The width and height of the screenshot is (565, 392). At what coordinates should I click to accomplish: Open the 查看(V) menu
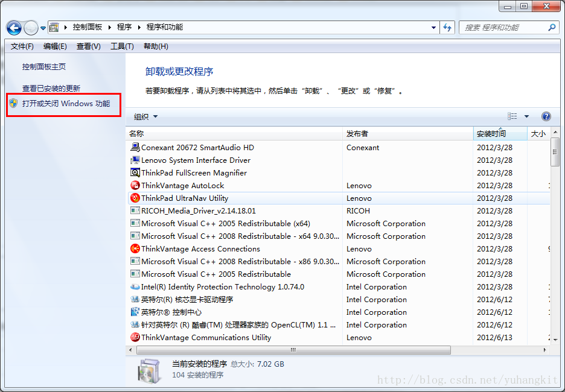coord(88,46)
